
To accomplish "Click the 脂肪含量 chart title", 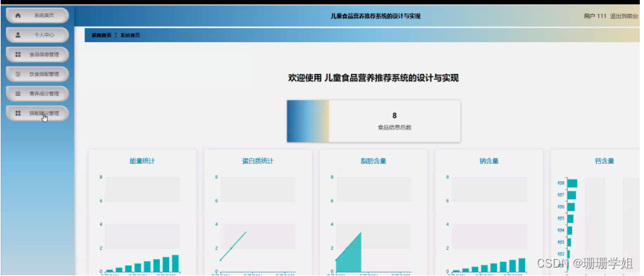I will click(x=373, y=161).
